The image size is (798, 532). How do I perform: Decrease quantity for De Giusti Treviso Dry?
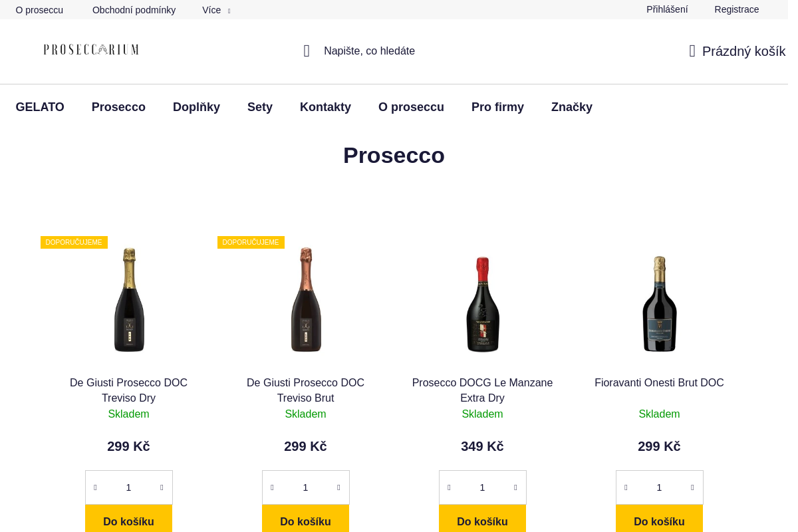[95, 487]
